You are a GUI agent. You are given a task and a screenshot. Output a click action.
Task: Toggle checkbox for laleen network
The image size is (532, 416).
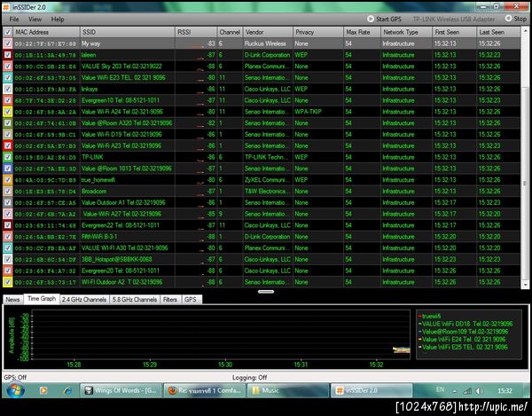tap(7, 55)
